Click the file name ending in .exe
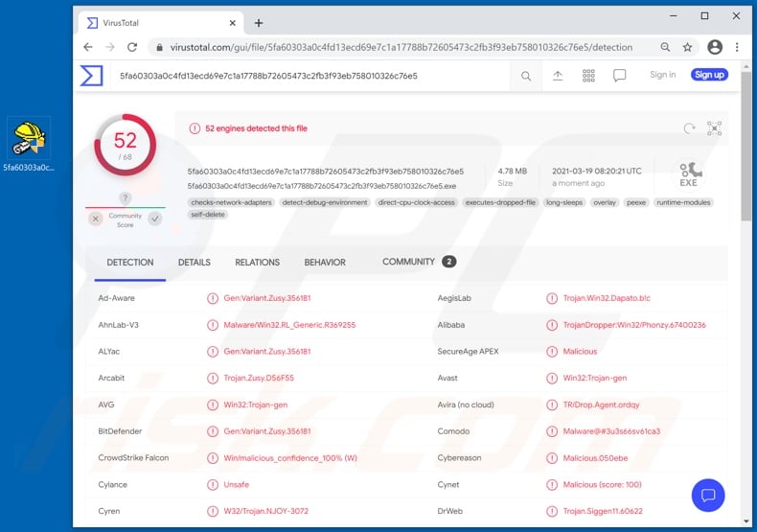 click(322, 186)
